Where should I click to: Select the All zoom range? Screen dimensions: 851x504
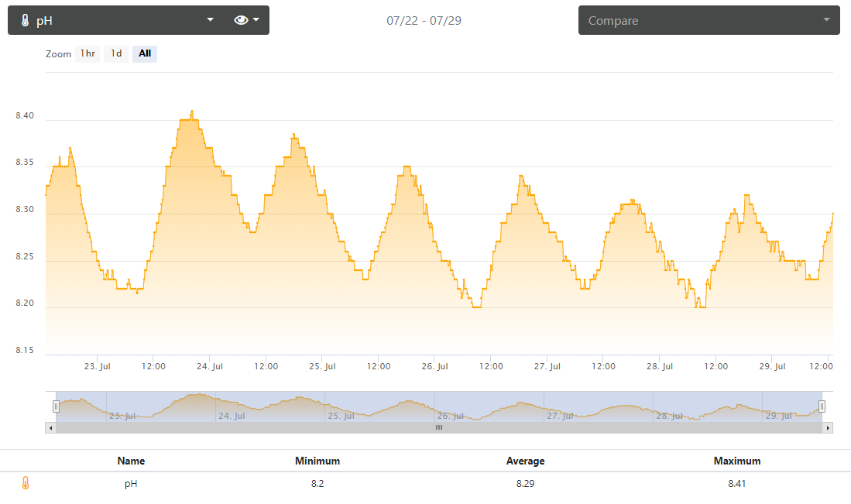click(x=145, y=53)
